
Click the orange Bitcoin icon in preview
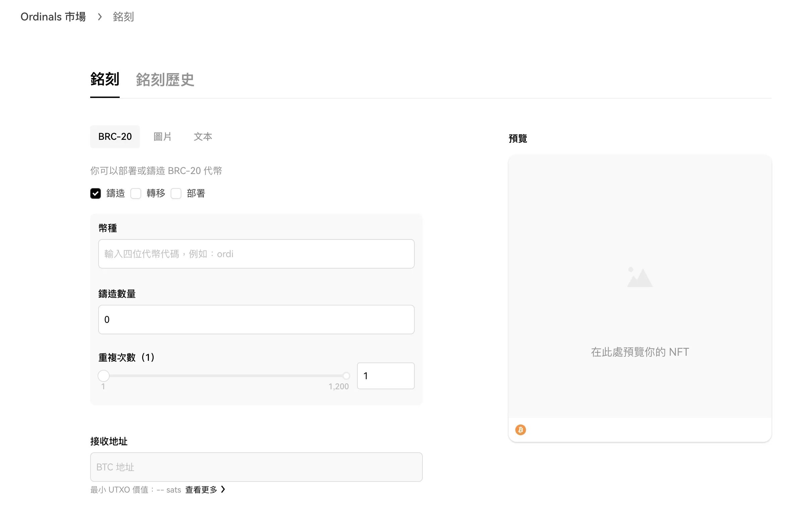click(x=520, y=430)
